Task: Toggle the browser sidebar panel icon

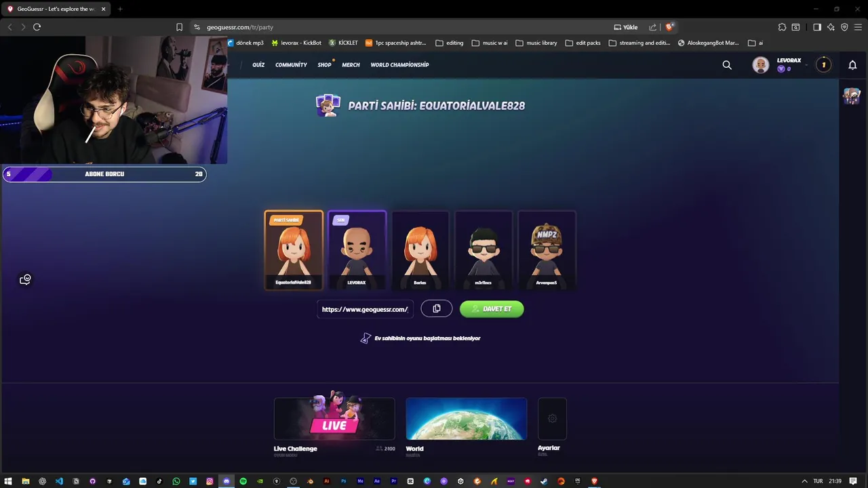Action: click(817, 27)
